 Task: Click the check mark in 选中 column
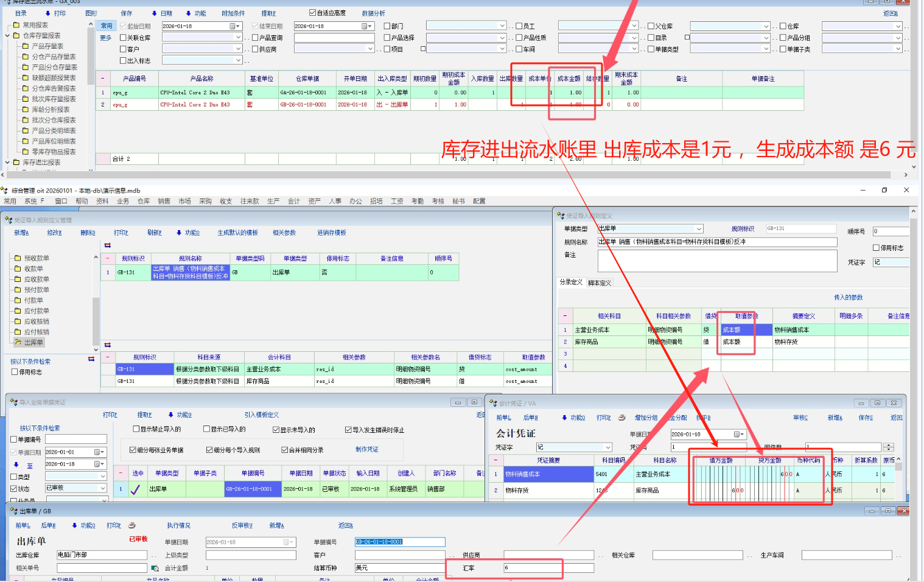(x=136, y=489)
